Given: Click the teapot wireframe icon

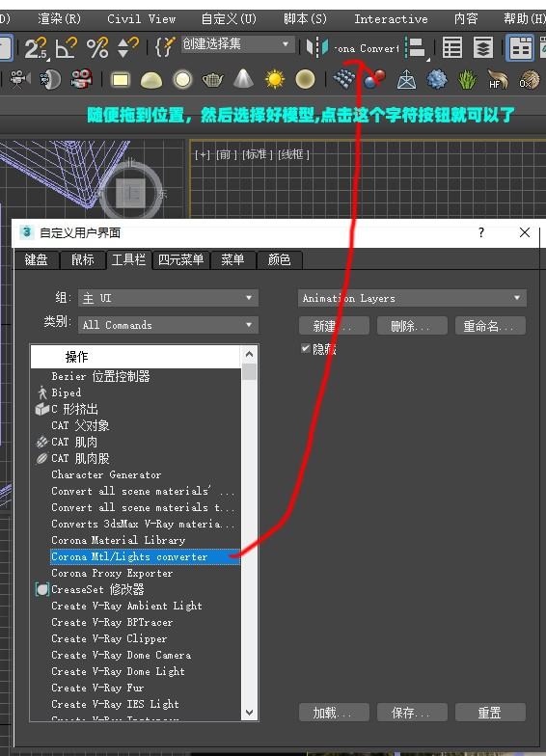Looking at the screenshot, I should tap(212, 79).
